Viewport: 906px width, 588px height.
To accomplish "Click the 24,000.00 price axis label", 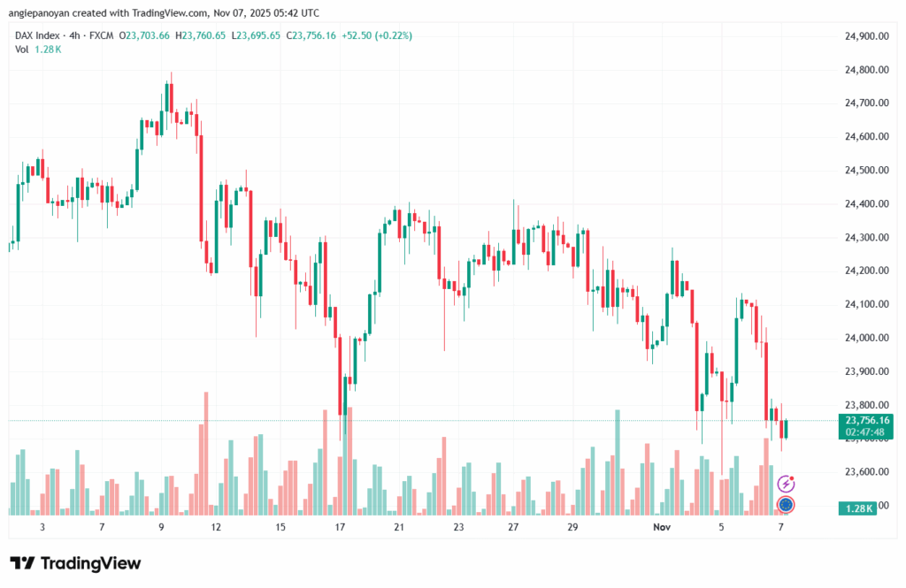I will pyautogui.click(x=867, y=338).
